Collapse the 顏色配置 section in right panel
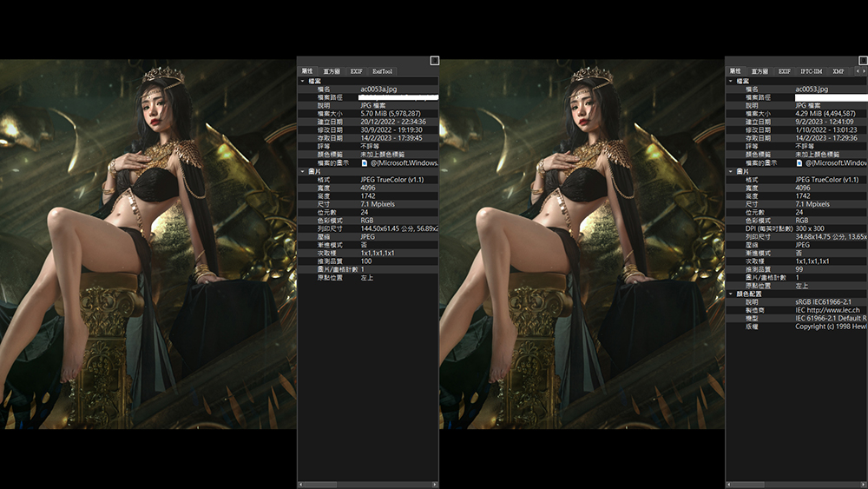The width and height of the screenshot is (868, 489). 731,294
